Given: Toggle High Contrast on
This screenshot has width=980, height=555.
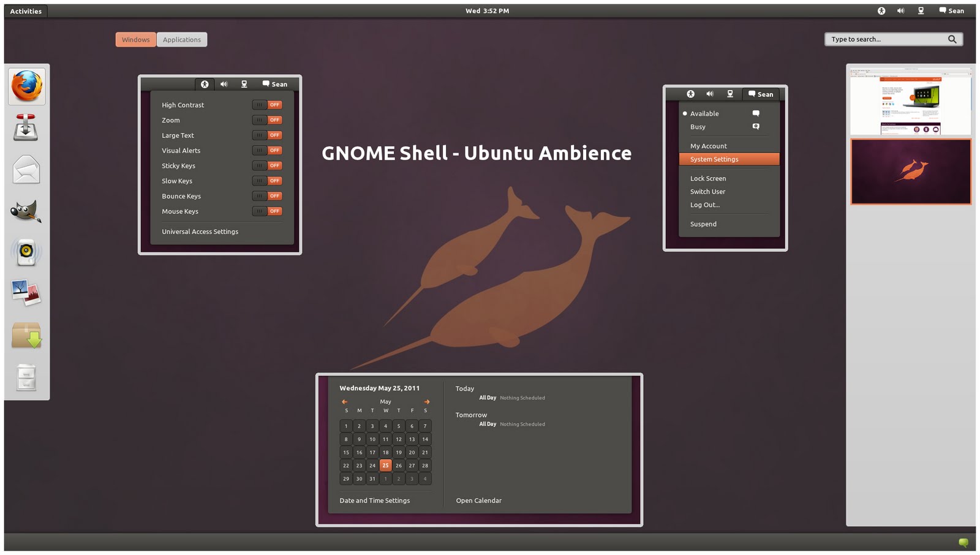Looking at the screenshot, I should (267, 105).
